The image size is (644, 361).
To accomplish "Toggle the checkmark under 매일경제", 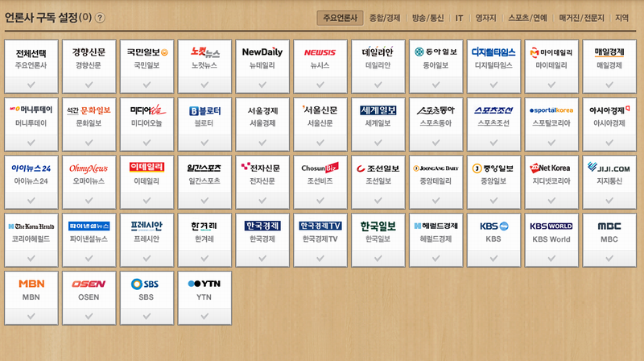I will [609, 85].
